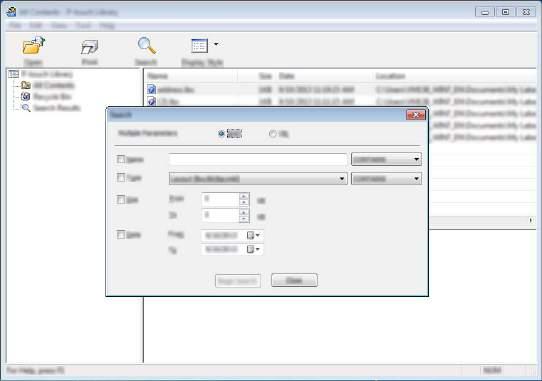Open the Type row CONTAINS dropdown
This screenshot has height=381, width=542.
[x=386, y=179]
